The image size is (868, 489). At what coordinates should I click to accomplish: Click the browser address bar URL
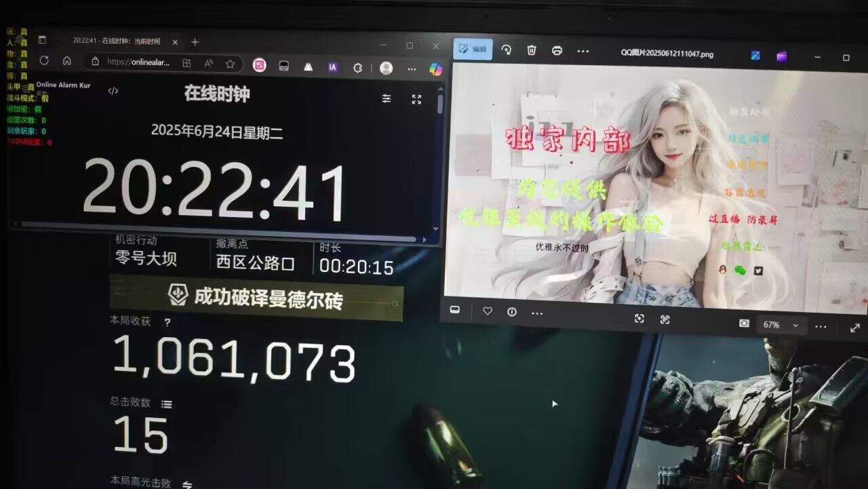pyautogui.click(x=138, y=62)
